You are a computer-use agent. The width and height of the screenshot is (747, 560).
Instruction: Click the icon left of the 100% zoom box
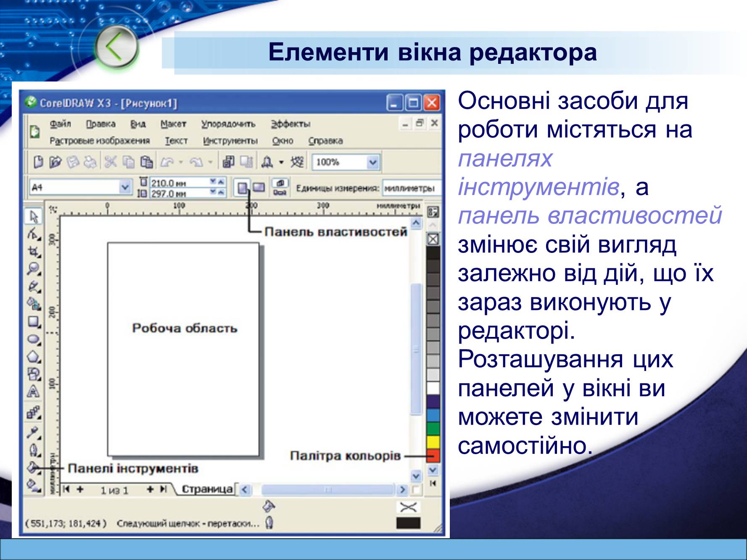[x=297, y=162]
